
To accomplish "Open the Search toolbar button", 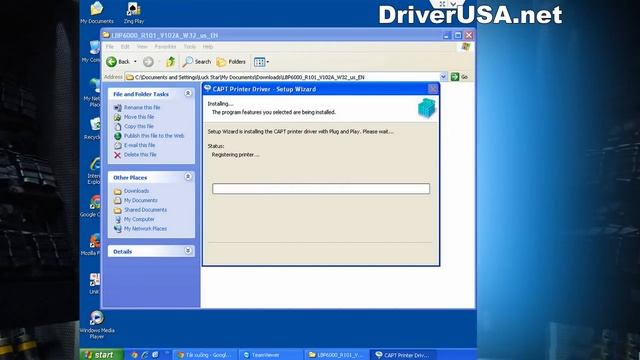I will click(197, 62).
